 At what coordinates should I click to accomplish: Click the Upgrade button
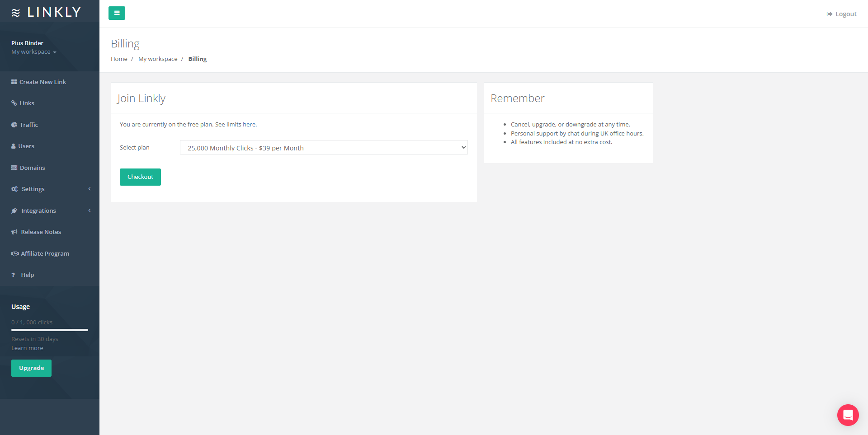[31, 368]
